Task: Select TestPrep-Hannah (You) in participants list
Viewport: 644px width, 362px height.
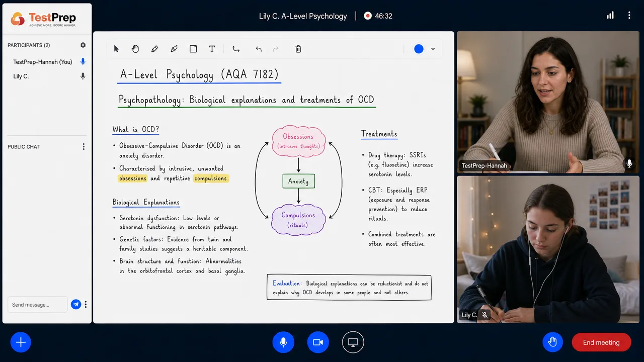Action: tap(43, 62)
